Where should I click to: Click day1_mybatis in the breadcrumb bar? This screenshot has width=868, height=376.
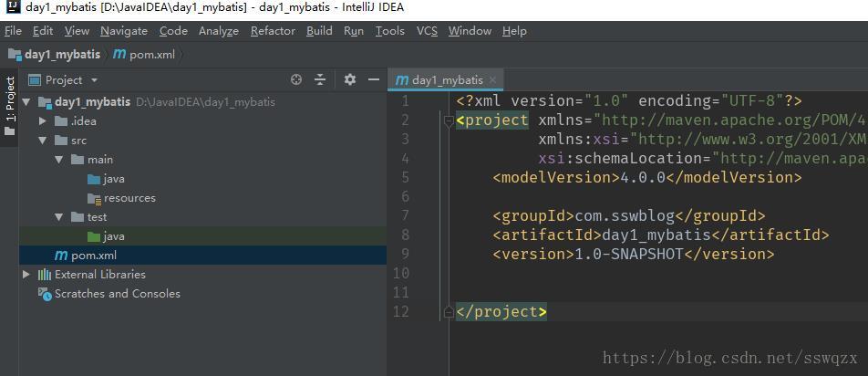(62, 54)
